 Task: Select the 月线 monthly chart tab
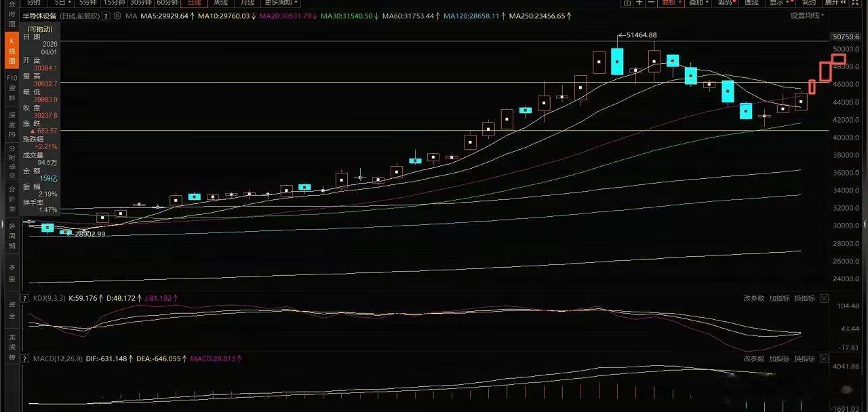pyautogui.click(x=248, y=3)
